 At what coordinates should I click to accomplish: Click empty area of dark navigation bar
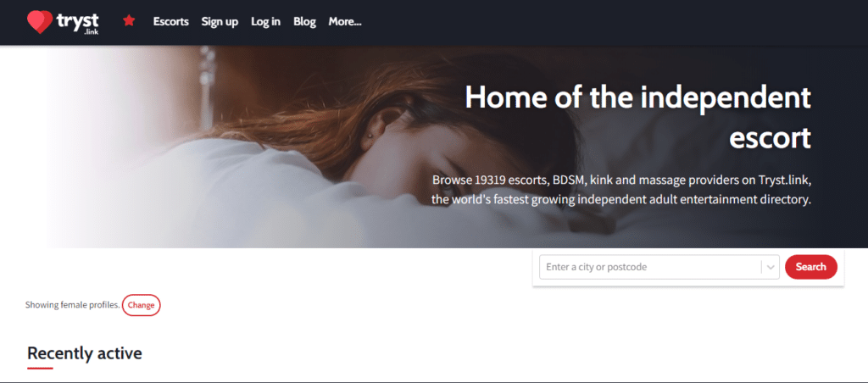pos(609,22)
